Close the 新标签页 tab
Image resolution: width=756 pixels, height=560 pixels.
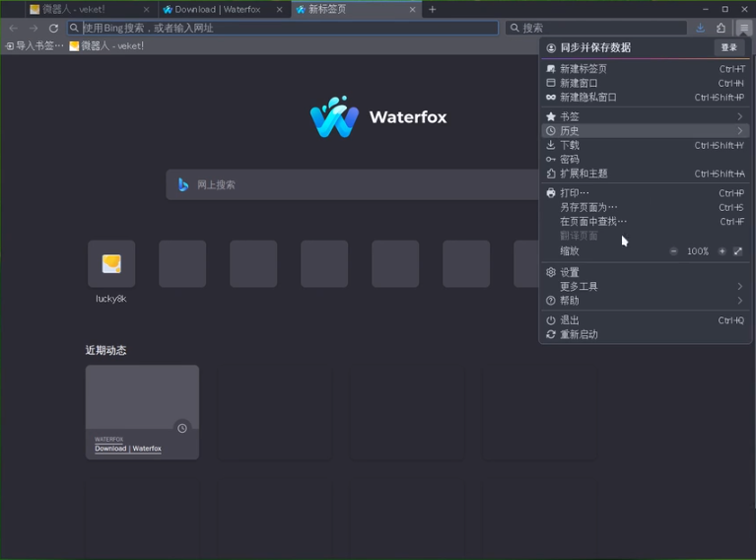tap(412, 9)
